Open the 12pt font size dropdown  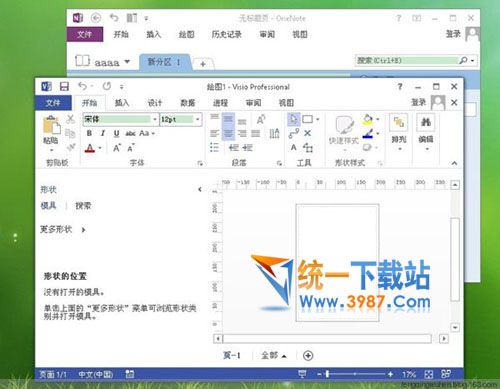198,119
